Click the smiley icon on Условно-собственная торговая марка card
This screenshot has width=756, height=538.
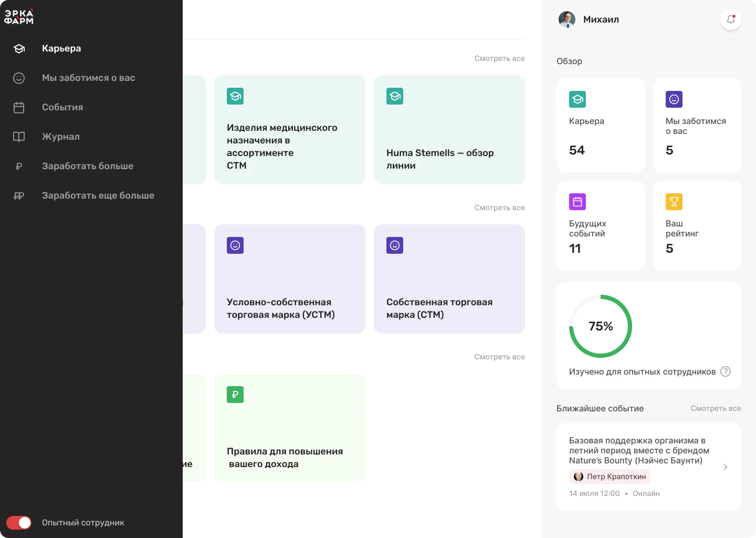pos(235,245)
